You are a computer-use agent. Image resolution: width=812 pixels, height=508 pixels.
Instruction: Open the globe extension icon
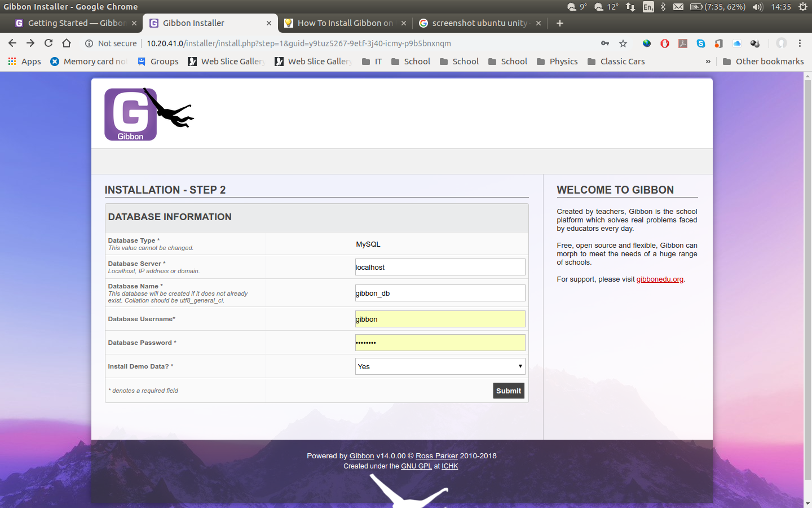pos(647,43)
